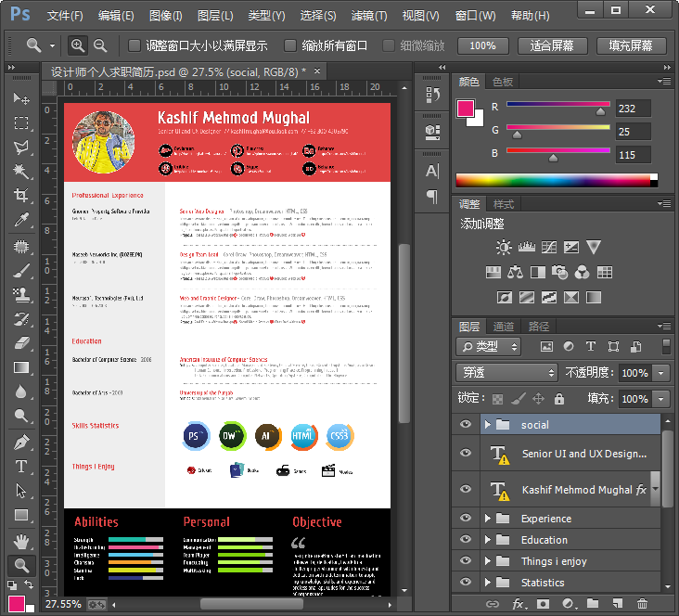Screen dimensions: 679x616
Task: Select the Pen tool
Action: coord(21,443)
